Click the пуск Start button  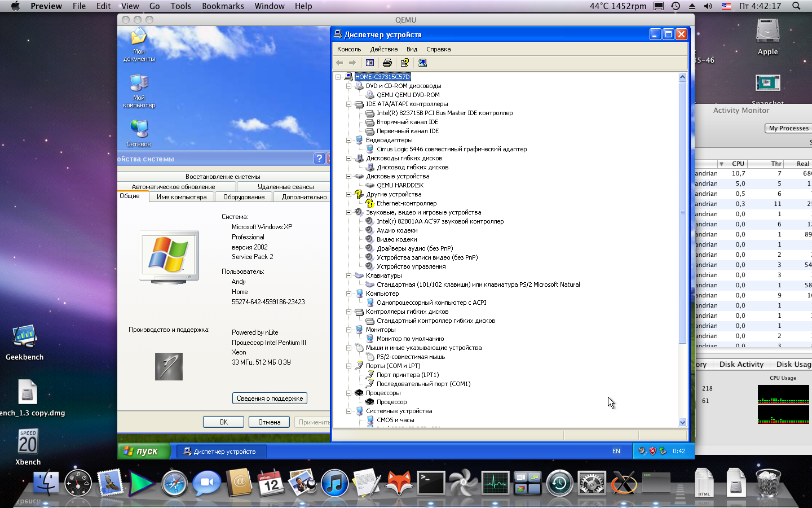[144, 451]
